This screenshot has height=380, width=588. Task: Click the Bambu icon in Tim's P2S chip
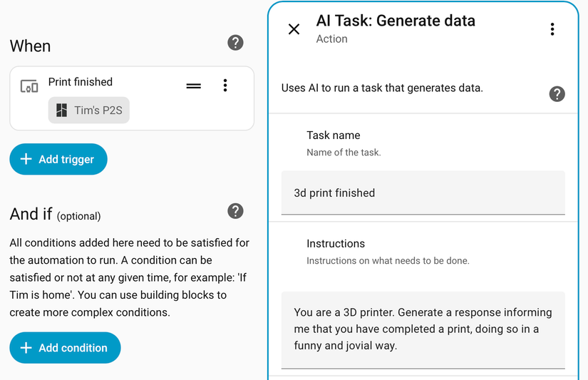(x=61, y=111)
